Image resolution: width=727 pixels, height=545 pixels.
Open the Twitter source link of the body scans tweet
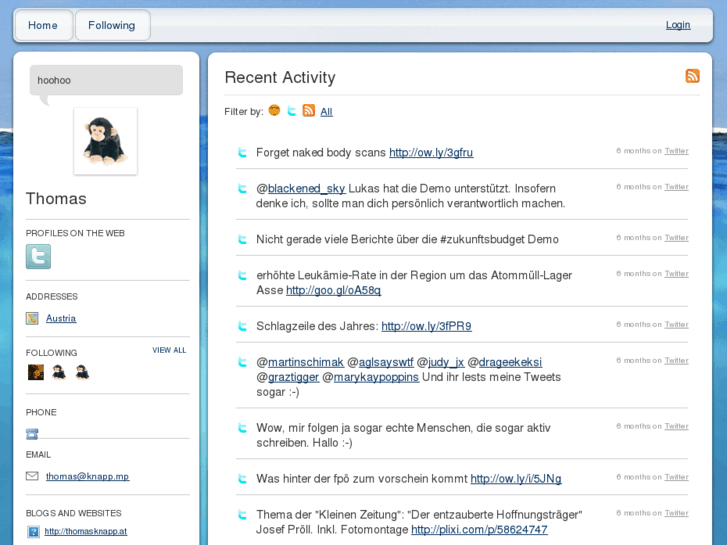coord(676,151)
